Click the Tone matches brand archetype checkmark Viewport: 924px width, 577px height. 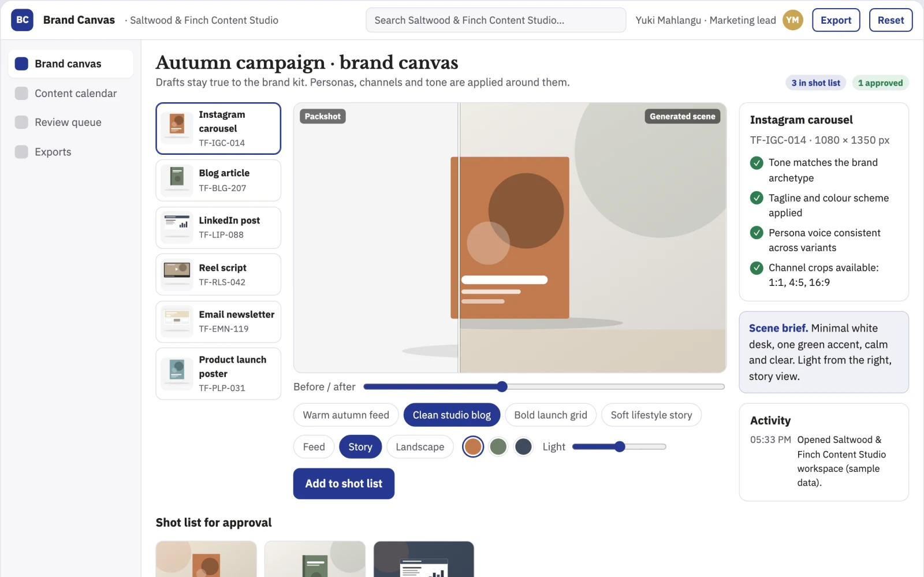click(757, 163)
